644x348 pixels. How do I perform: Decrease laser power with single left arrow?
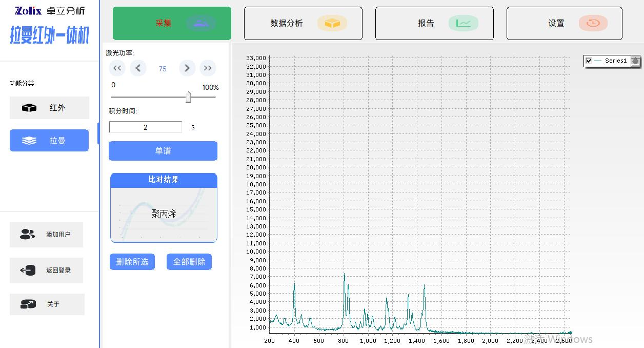[x=138, y=68]
